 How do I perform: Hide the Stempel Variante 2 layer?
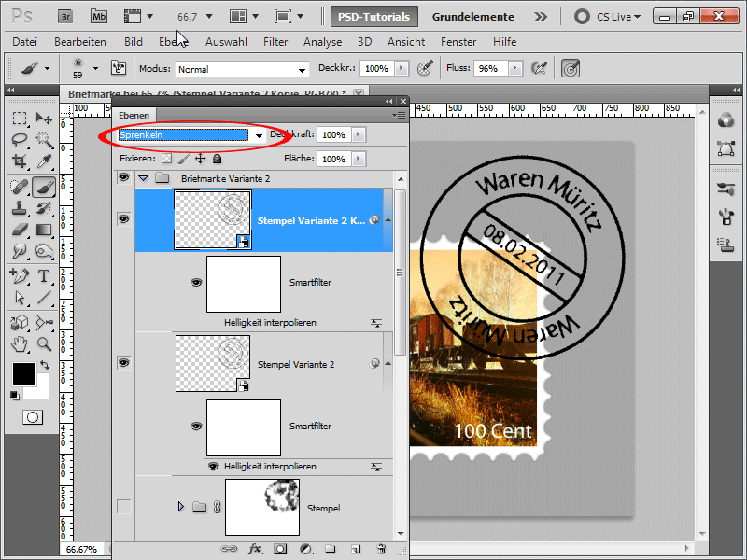pos(124,363)
